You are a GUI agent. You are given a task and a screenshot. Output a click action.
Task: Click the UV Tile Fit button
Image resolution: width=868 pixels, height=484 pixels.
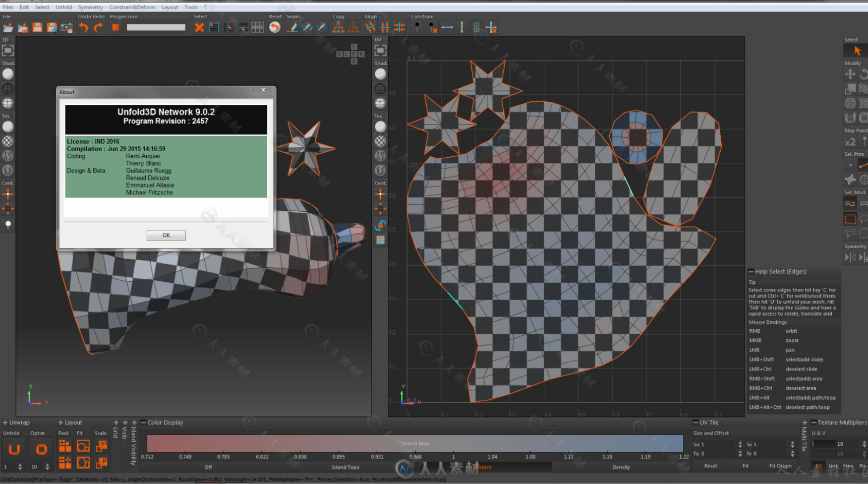[x=745, y=466]
